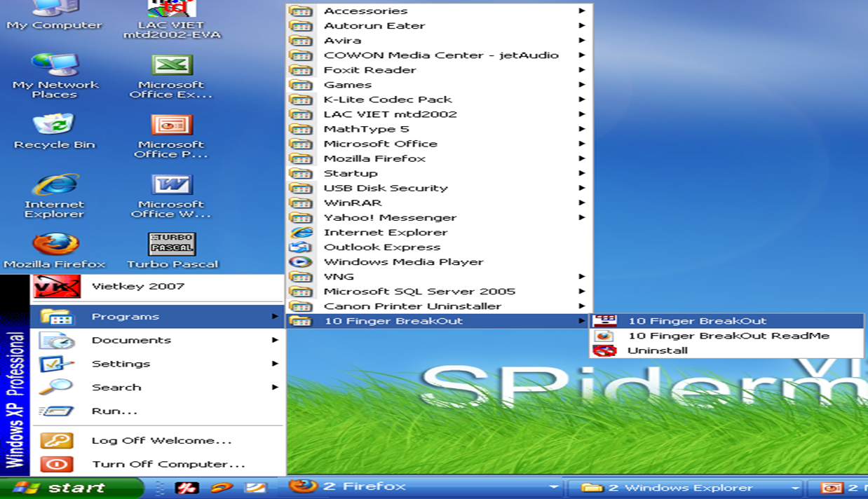Expand Microsoft Office folder arrow in Programs menu
This screenshot has width=868, height=499.
pos(582,144)
